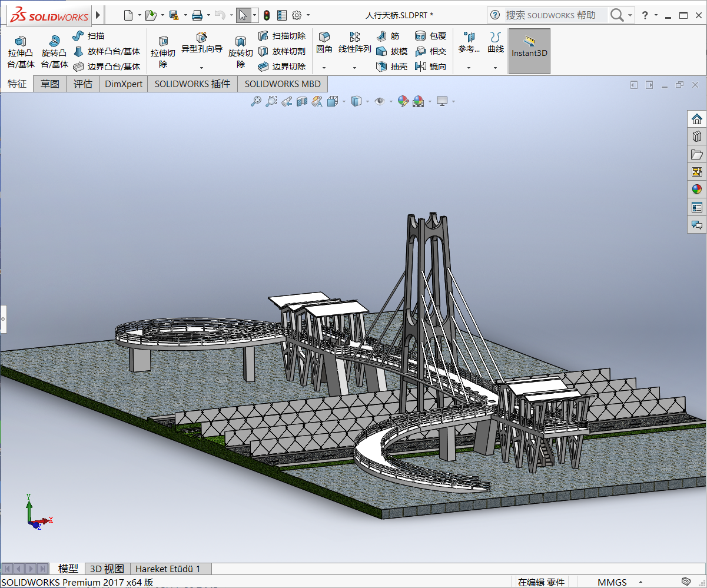Click the Swept Boss/Base (扫描) button
Viewport: 707px width, 588px height.
tap(88, 36)
